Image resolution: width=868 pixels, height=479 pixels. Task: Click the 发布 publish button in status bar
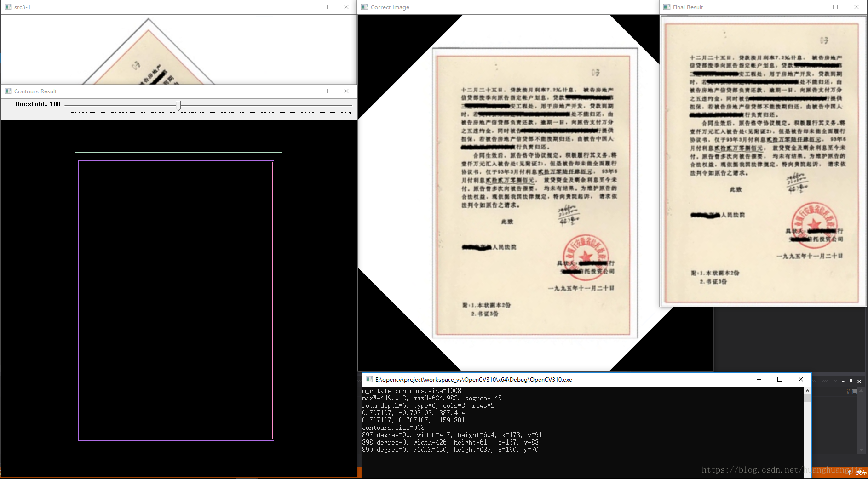pyautogui.click(x=861, y=473)
